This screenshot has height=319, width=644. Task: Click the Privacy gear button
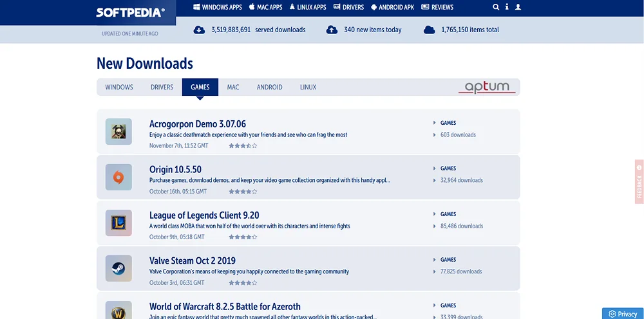coord(623,314)
